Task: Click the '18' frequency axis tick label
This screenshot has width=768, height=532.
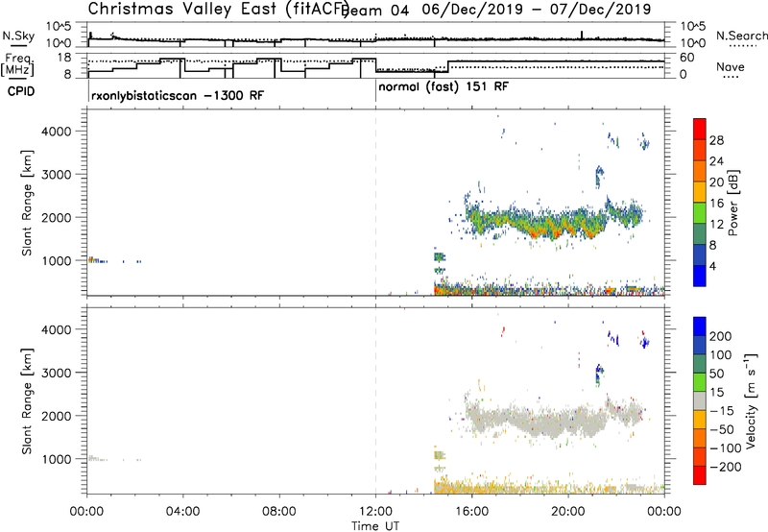Action: coord(65,58)
